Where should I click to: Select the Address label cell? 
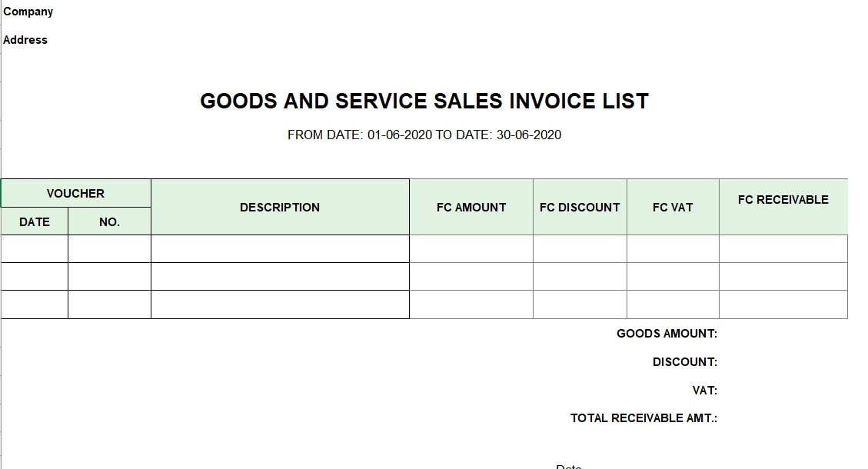[25, 40]
